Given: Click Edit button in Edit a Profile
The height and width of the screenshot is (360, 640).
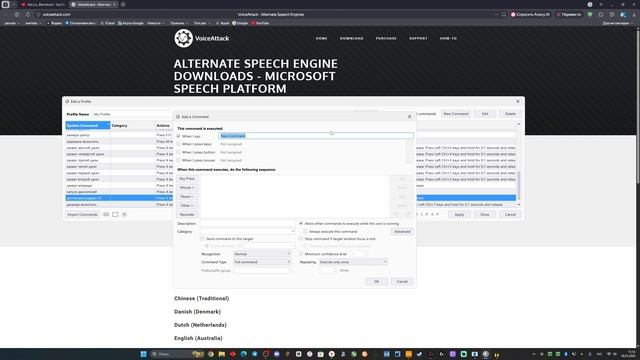Looking at the screenshot, I should [485, 114].
